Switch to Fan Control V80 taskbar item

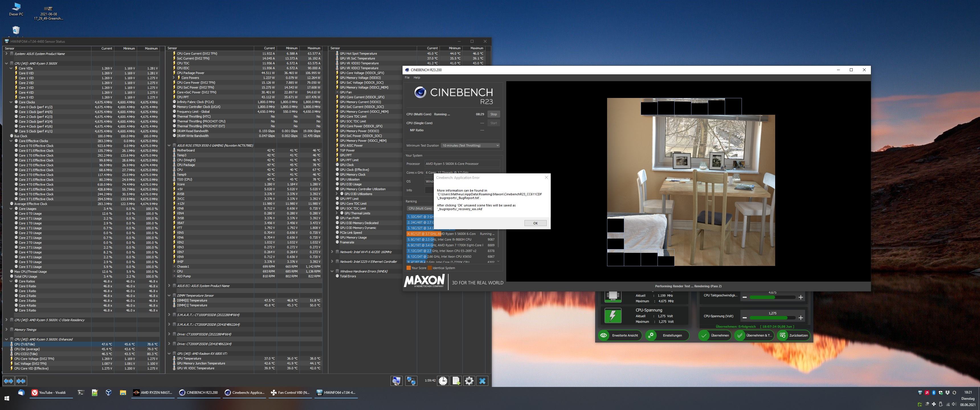click(x=290, y=393)
